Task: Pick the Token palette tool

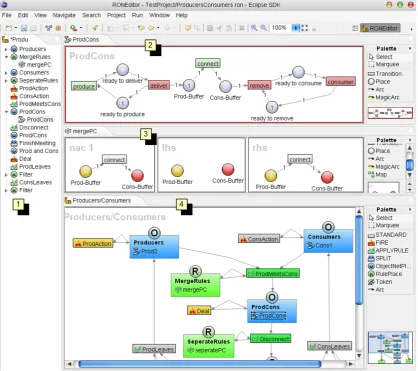Action: [x=380, y=282]
